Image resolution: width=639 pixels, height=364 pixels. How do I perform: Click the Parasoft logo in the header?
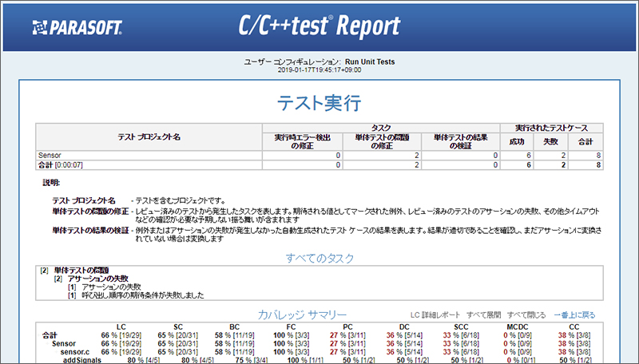(77, 28)
